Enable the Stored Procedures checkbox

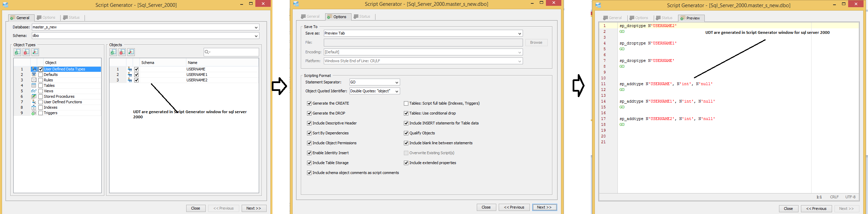41,96
